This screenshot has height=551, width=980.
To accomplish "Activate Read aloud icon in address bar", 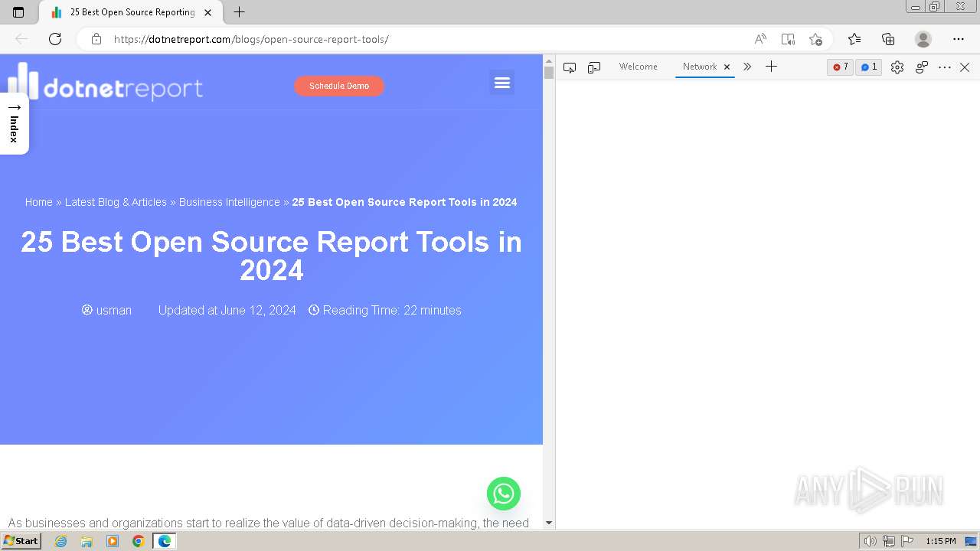I will [760, 39].
